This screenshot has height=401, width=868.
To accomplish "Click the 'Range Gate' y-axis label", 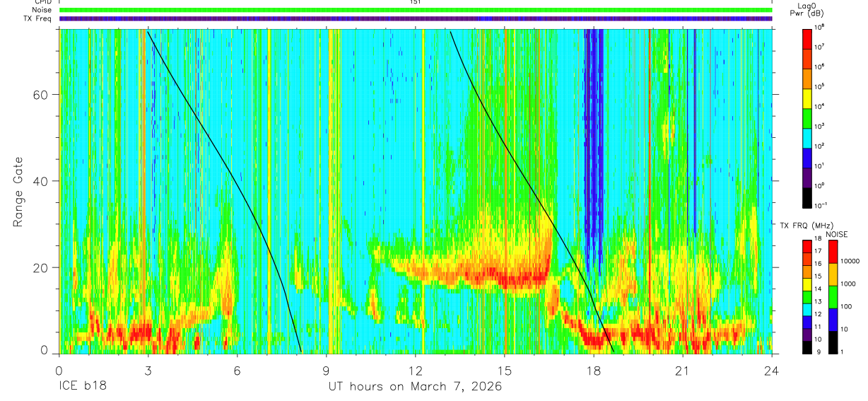I will point(17,191).
